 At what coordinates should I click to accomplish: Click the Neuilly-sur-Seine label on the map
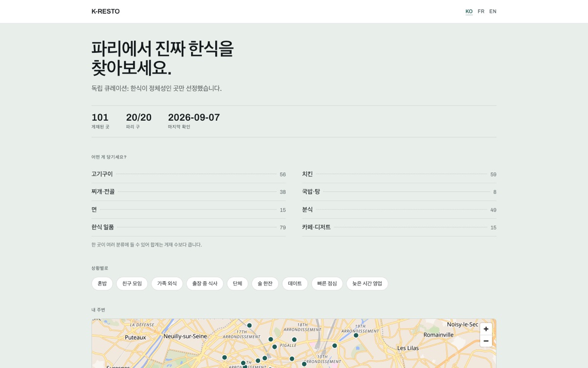pos(185,336)
